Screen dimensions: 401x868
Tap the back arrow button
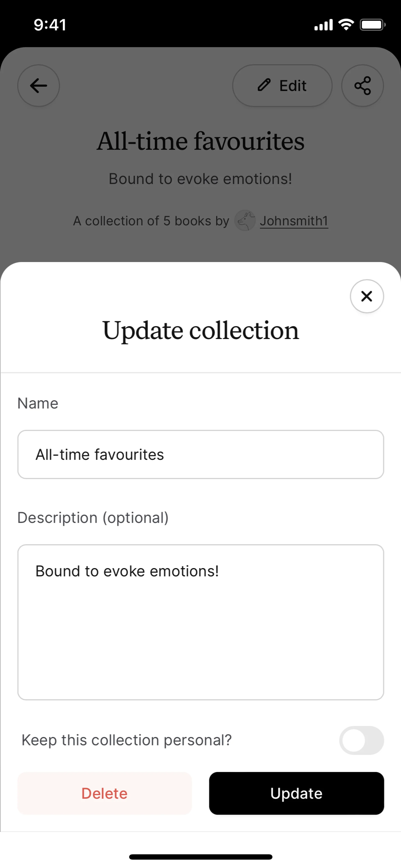[38, 86]
